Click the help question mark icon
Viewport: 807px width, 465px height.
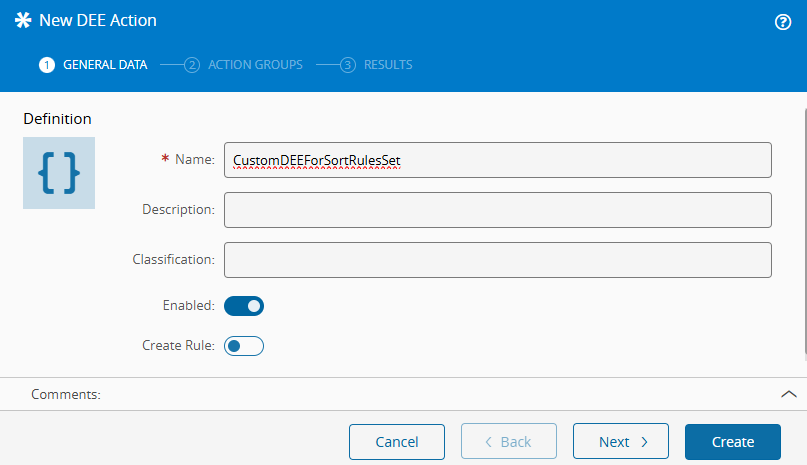[783, 22]
